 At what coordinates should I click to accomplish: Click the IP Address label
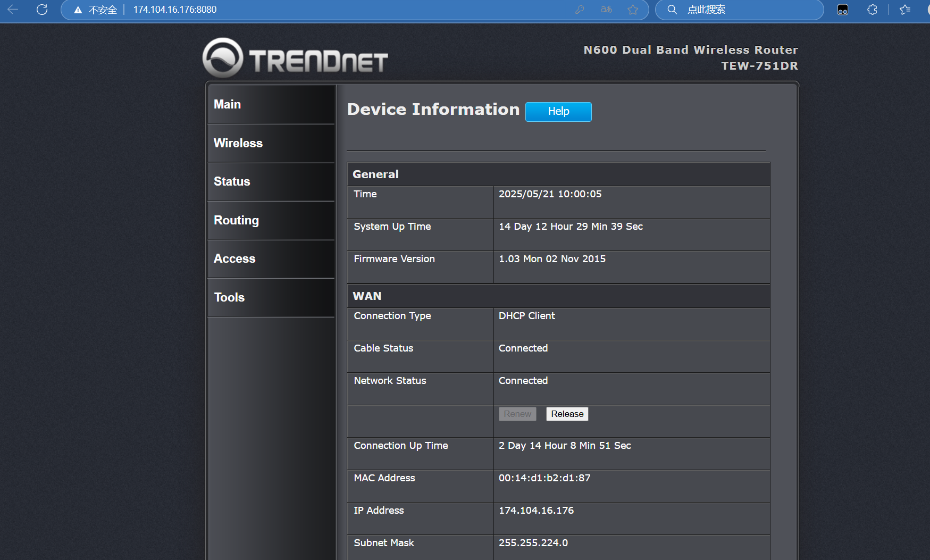click(x=379, y=511)
